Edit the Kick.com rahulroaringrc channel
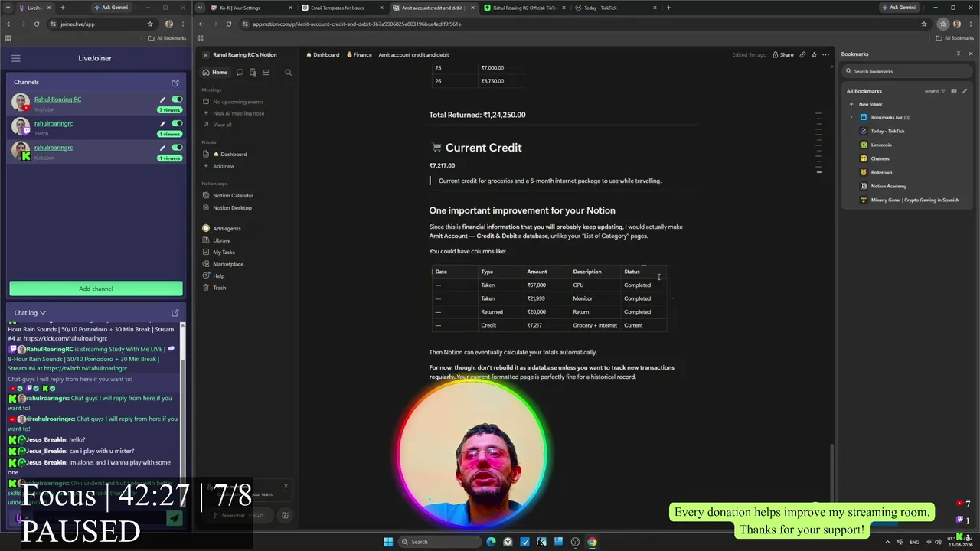This screenshot has height=551, width=980. (x=162, y=148)
